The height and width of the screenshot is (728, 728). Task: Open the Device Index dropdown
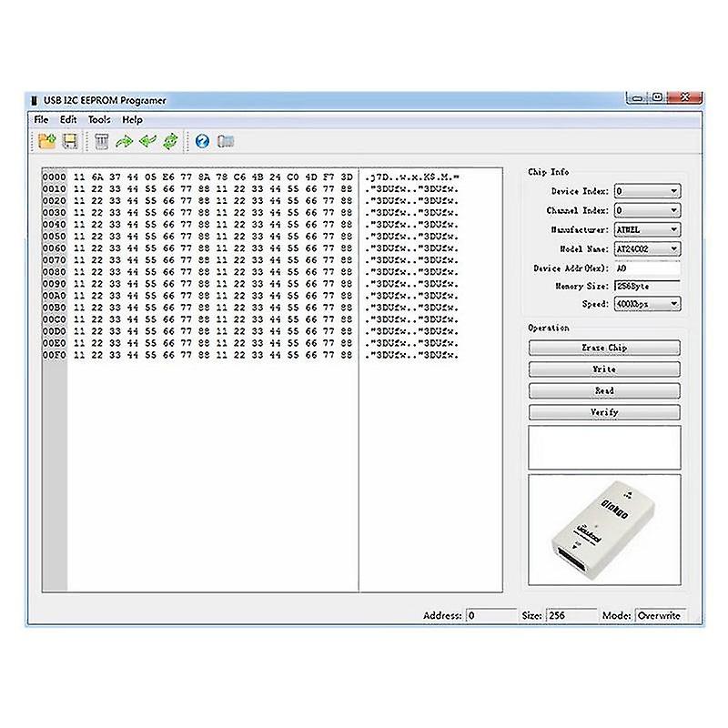pos(674,191)
